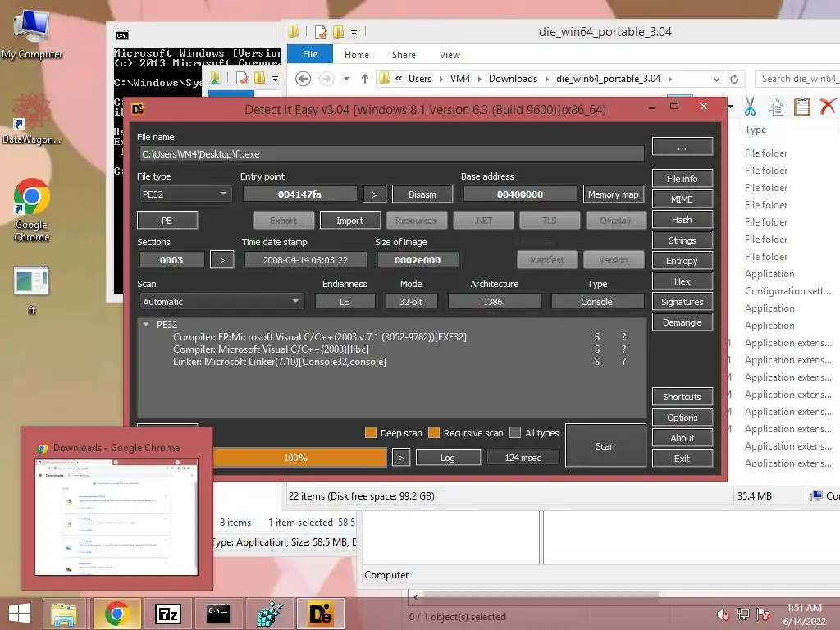Click the Log button

(448, 458)
